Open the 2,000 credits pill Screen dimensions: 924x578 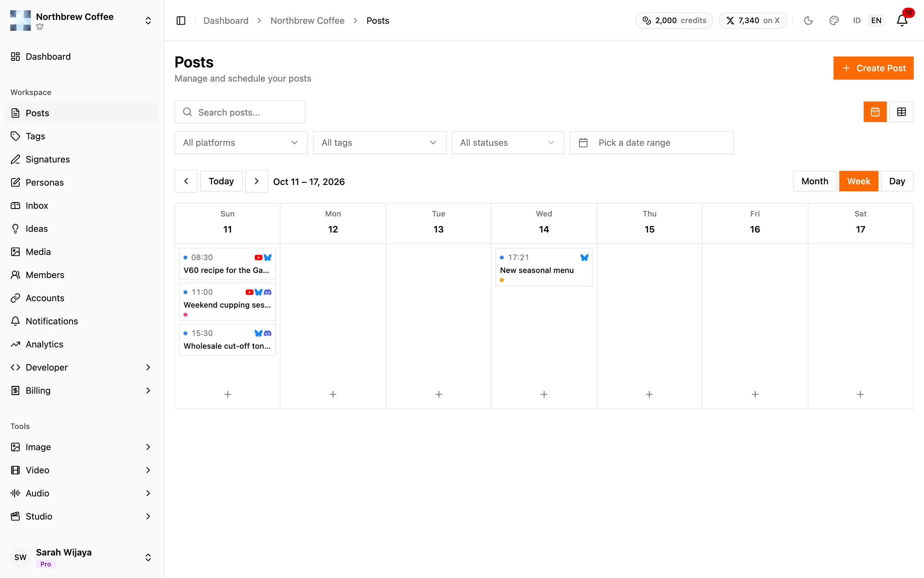(674, 21)
